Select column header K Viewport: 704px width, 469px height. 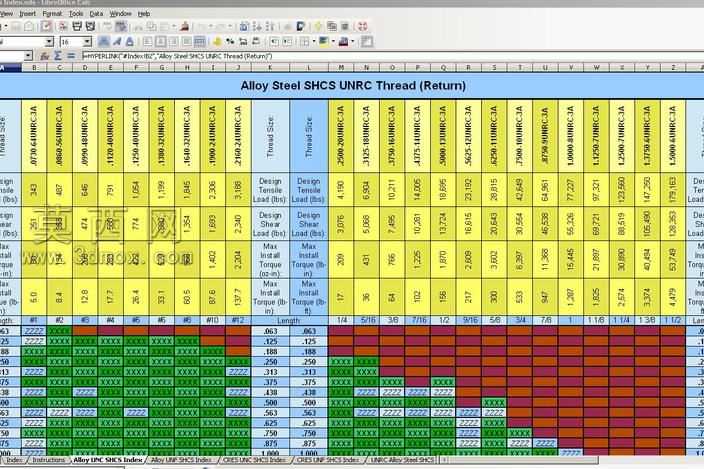(x=270, y=68)
